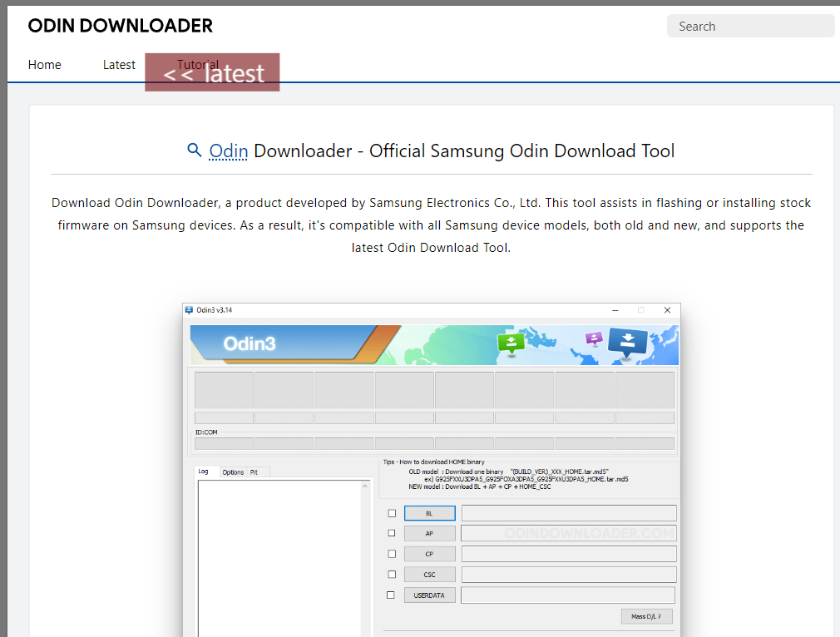Close the Odin3 window
The width and height of the screenshot is (840, 637).
click(x=668, y=310)
